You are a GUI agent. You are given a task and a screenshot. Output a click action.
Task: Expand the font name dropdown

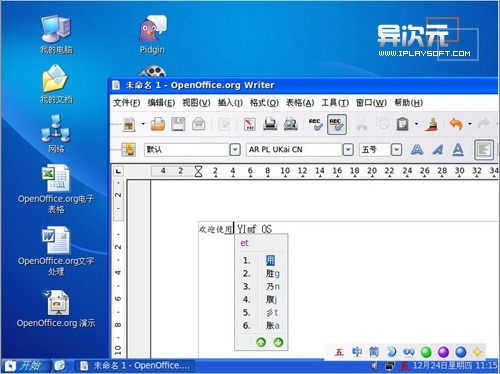click(348, 149)
